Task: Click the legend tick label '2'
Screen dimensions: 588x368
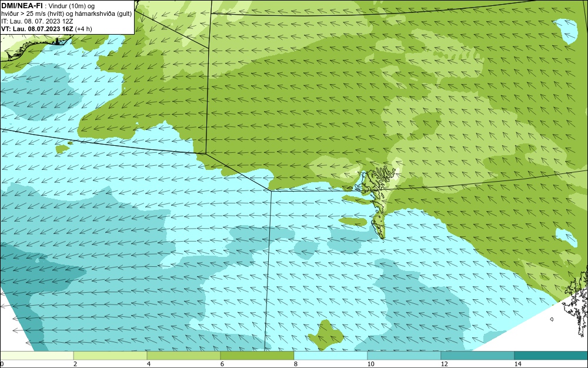Action: (75, 364)
